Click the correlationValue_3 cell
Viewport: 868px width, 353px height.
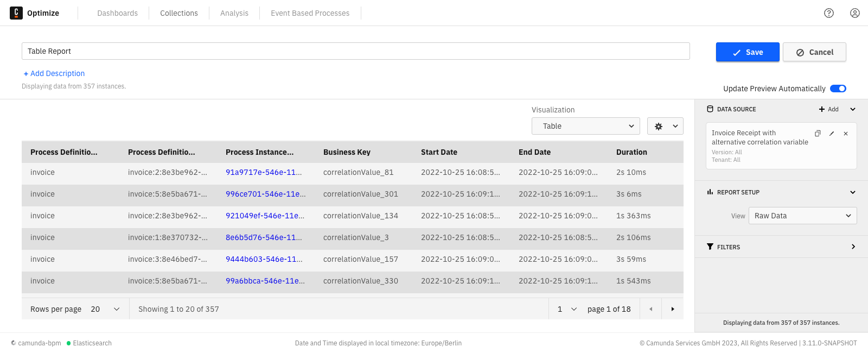(356, 237)
